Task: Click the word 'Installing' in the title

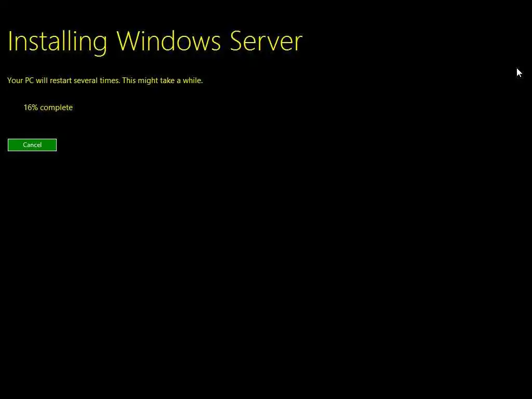Action: [57, 42]
